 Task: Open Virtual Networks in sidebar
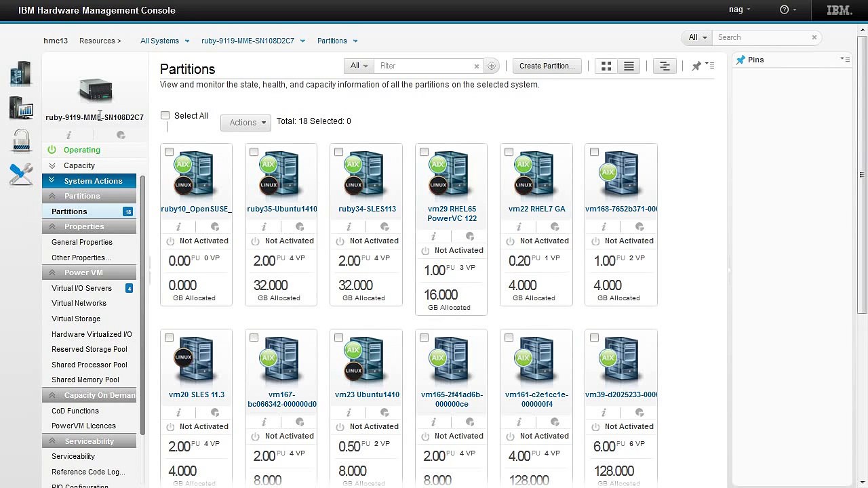click(79, 303)
